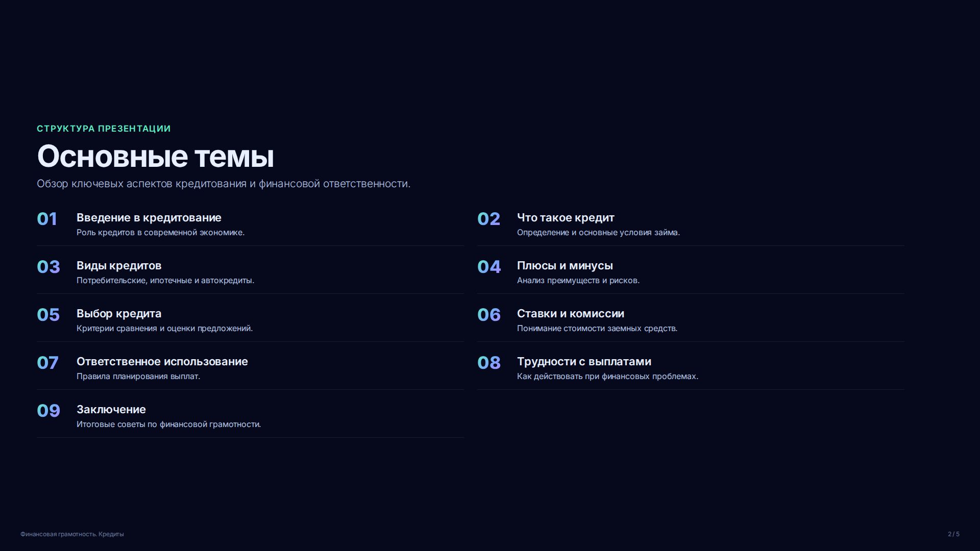Click 'Понимание стоимости заемных средств.'
Image resolution: width=980 pixels, height=551 pixels.
[597, 329]
